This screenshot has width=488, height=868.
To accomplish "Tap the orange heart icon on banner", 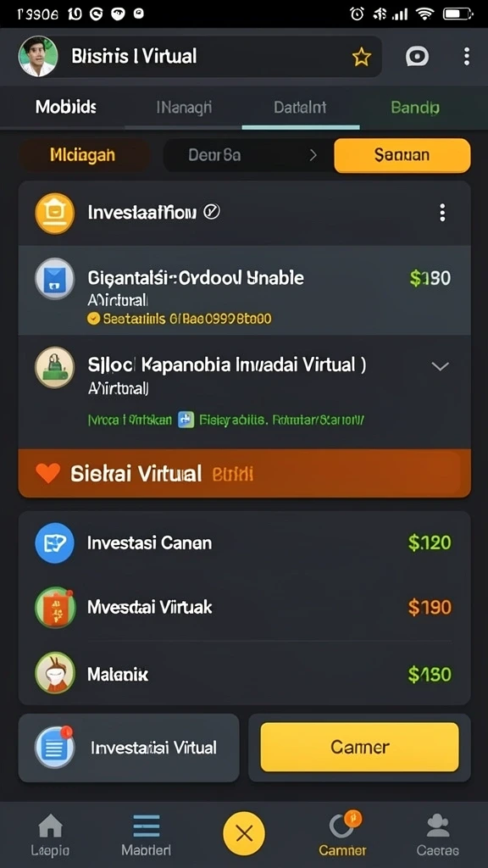I will click(47, 473).
